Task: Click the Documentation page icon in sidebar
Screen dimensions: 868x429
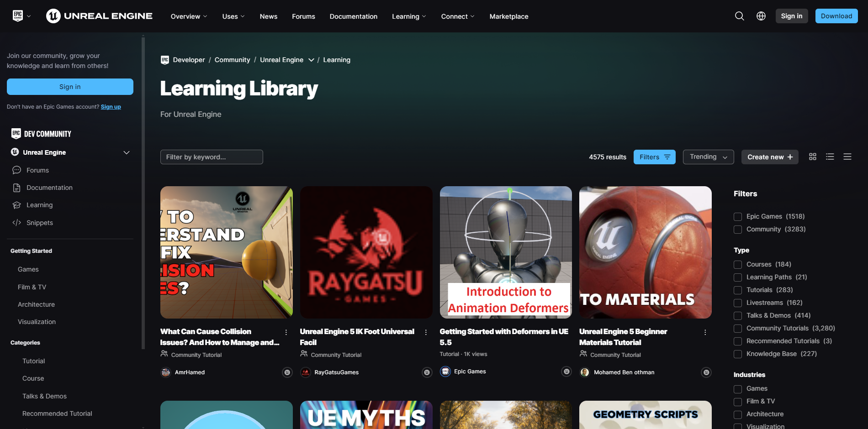Action: tap(17, 188)
